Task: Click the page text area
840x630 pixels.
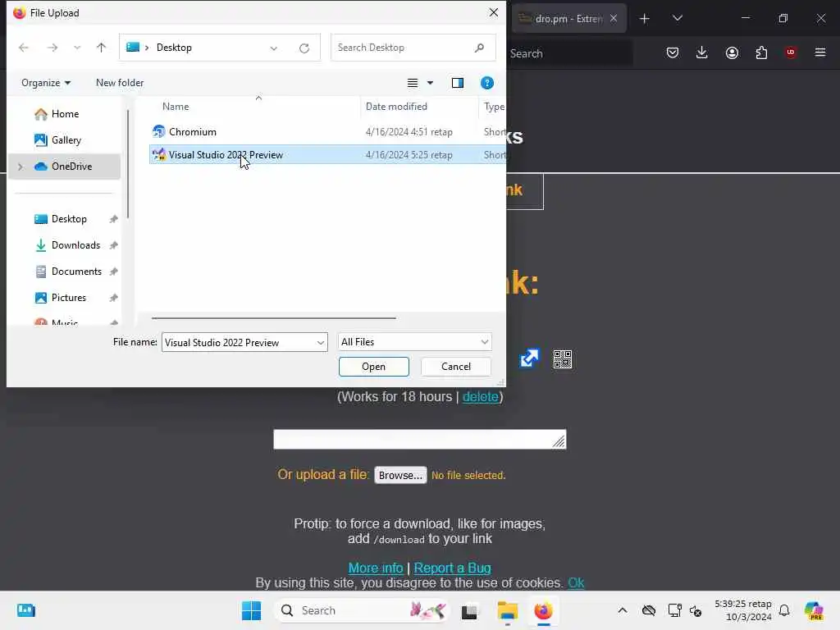Action: pyautogui.click(x=419, y=440)
